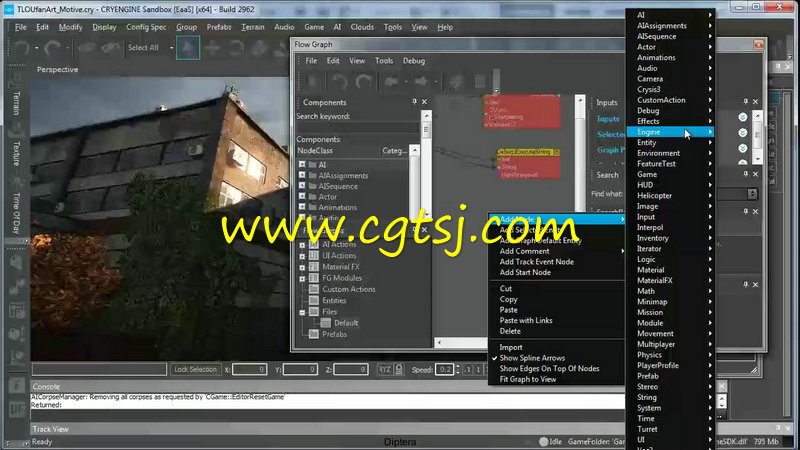This screenshot has height=450, width=800.
Task: Click the XYZ axis constraint button
Action: click(x=385, y=369)
